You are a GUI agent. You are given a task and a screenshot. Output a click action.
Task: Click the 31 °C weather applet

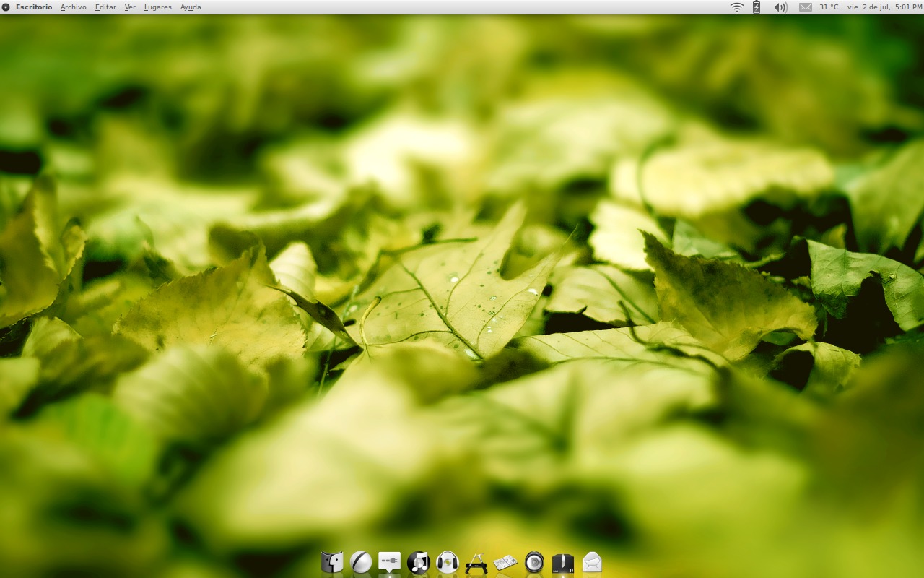(x=829, y=7)
